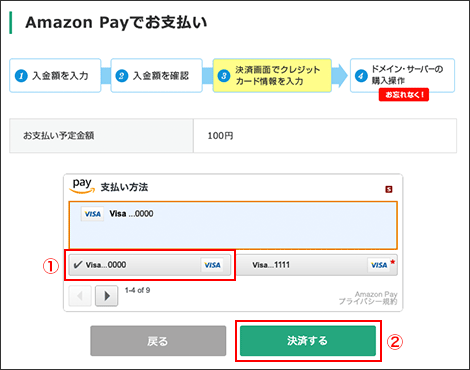Click the step 1 number circle
This screenshot has width=470, height=370.
21,76
